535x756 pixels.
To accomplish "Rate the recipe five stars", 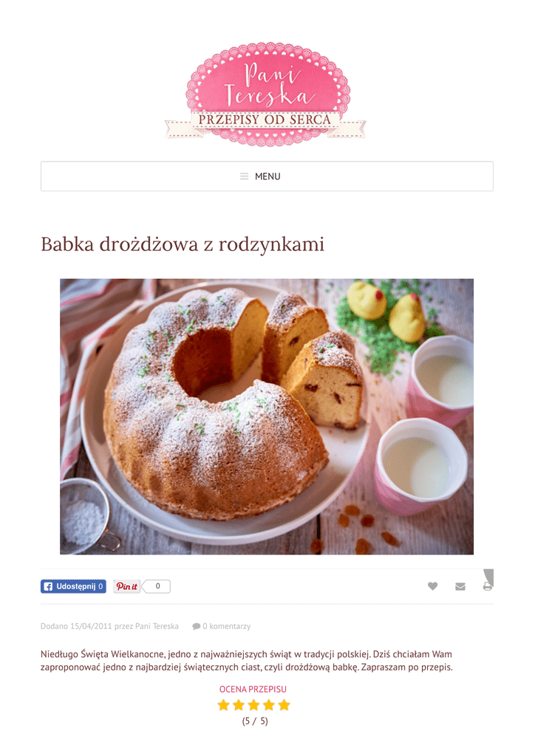I will 284,705.
